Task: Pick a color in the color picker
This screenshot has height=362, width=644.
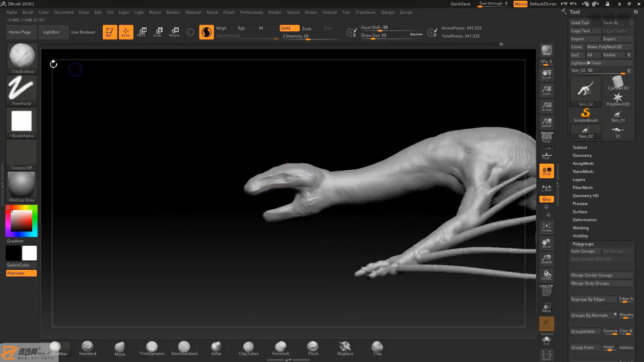Action: [x=21, y=221]
